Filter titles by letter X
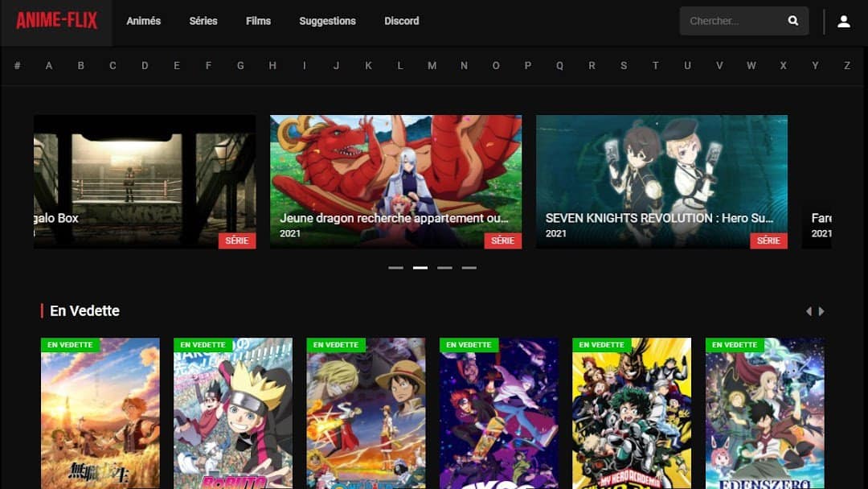This screenshot has height=489, width=868. click(x=783, y=65)
